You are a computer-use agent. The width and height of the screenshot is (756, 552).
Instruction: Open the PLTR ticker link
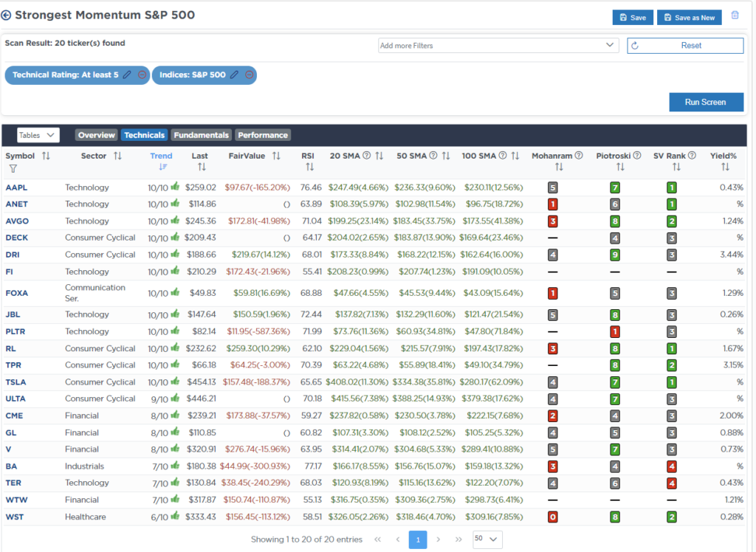16,331
